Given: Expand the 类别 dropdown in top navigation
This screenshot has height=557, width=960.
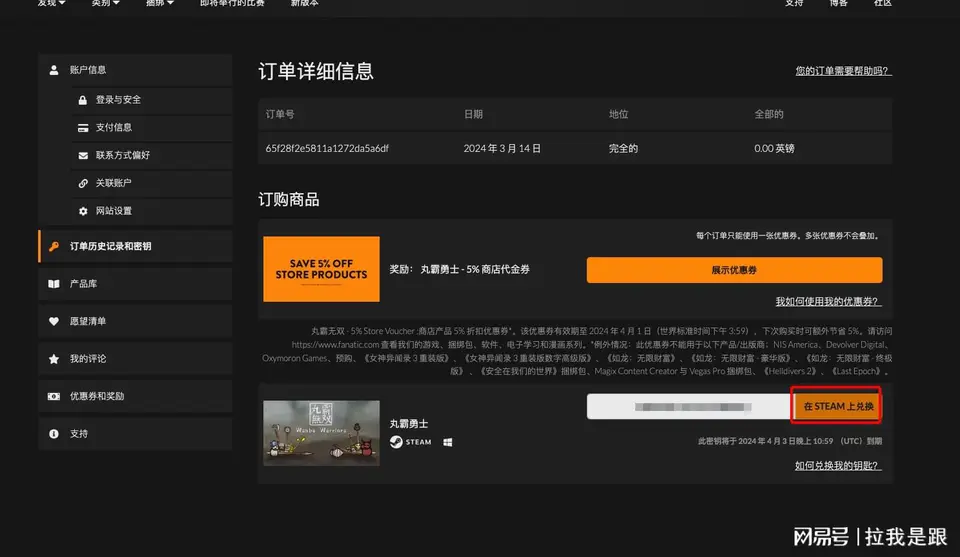Looking at the screenshot, I should click(106, 3).
